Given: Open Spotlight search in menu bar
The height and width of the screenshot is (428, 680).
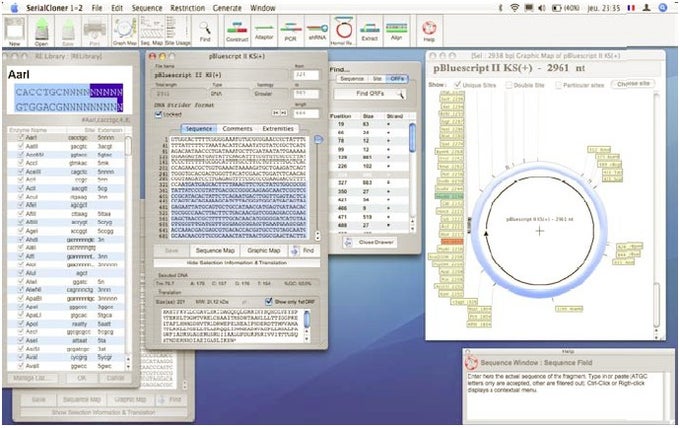Looking at the screenshot, I should click(663, 7).
